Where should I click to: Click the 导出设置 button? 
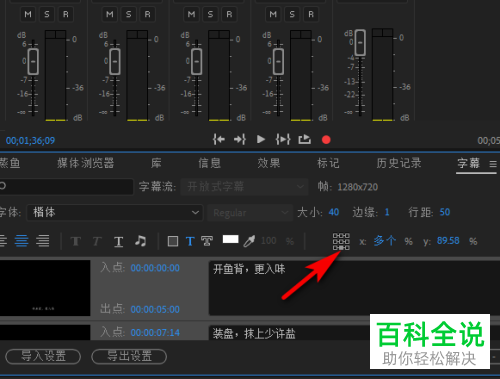pyautogui.click(x=129, y=357)
